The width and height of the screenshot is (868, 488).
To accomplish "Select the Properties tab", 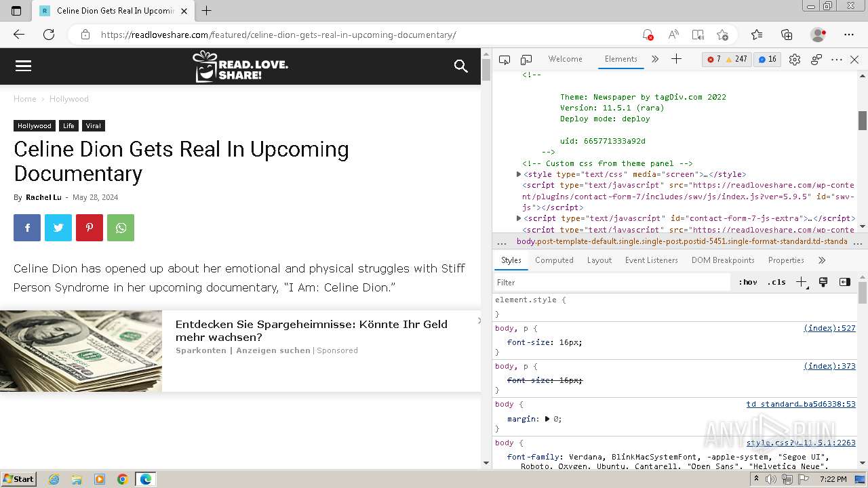I will point(786,260).
